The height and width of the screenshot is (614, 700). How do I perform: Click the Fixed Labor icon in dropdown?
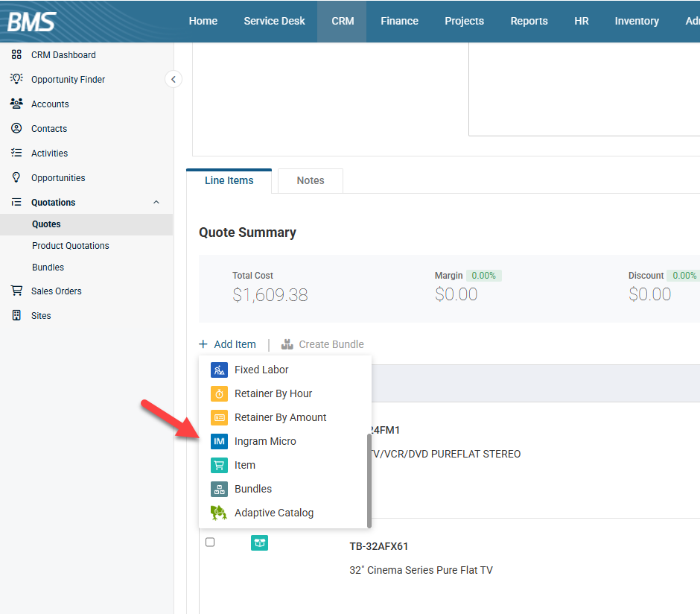pos(219,370)
